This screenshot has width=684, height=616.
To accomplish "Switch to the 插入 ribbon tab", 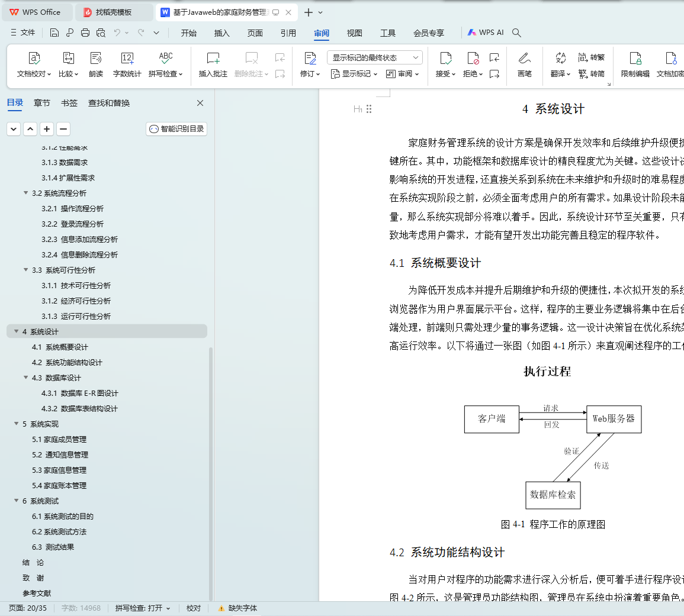I will (221, 33).
